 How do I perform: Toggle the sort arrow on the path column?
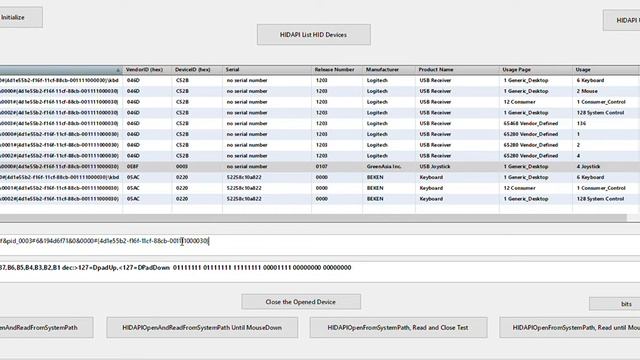(118, 70)
